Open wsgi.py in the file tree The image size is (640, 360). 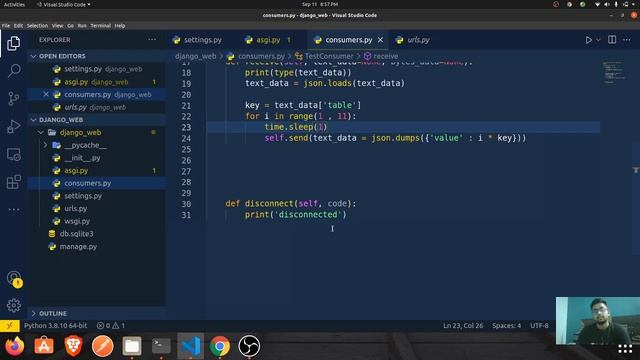pyautogui.click(x=77, y=221)
